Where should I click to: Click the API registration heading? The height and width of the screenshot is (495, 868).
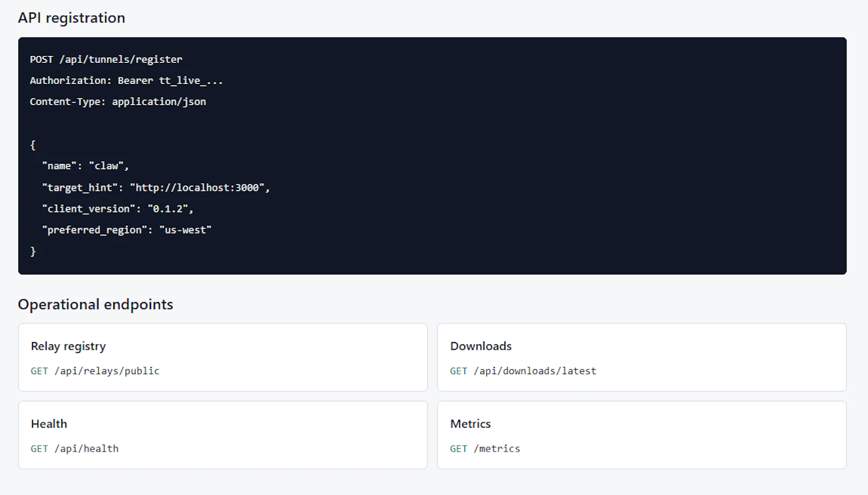[71, 18]
